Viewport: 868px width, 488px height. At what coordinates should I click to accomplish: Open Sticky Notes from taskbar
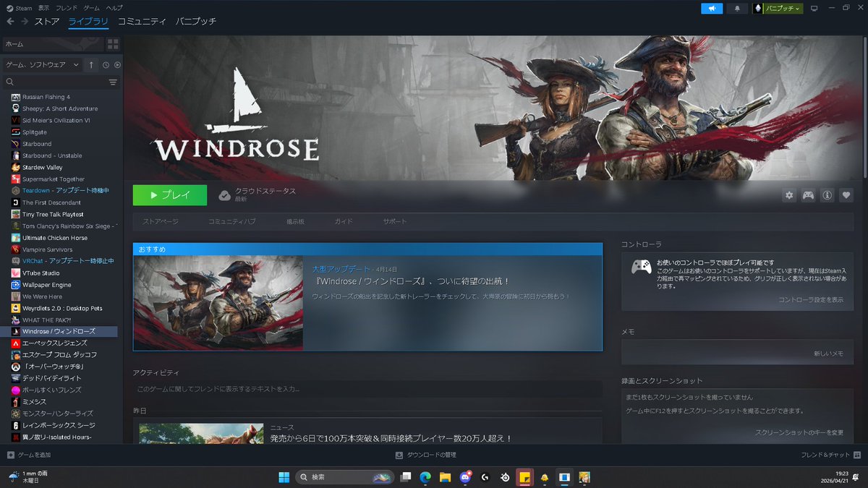pyautogui.click(x=524, y=477)
